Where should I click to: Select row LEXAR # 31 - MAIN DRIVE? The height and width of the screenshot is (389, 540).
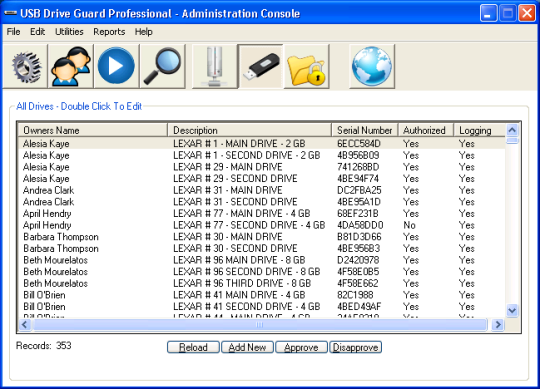[261, 190]
